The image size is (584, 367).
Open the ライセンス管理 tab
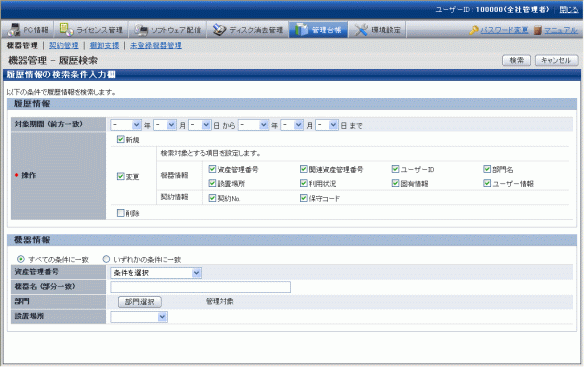pos(91,30)
